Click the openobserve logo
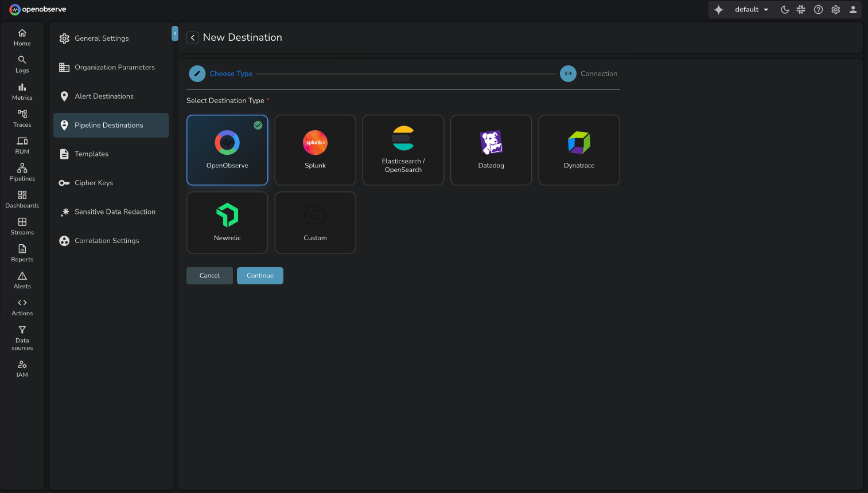Image resolution: width=868 pixels, height=493 pixels. [x=38, y=9]
